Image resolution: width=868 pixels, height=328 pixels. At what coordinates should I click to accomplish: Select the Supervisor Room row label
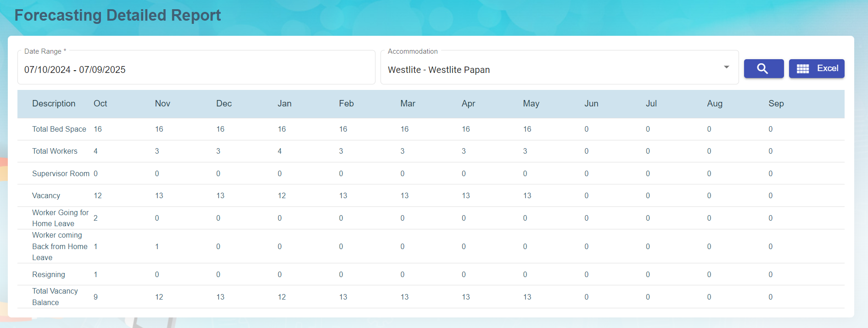coord(61,174)
